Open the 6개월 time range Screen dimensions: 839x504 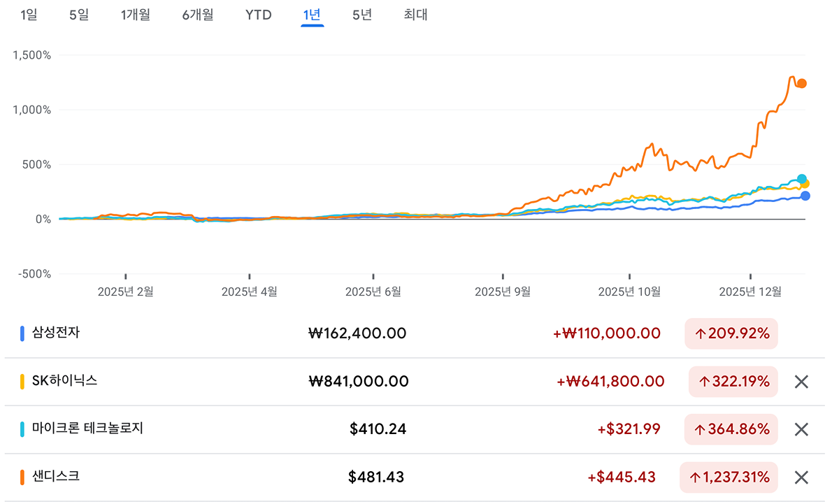pyautogui.click(x=198, y=15)
